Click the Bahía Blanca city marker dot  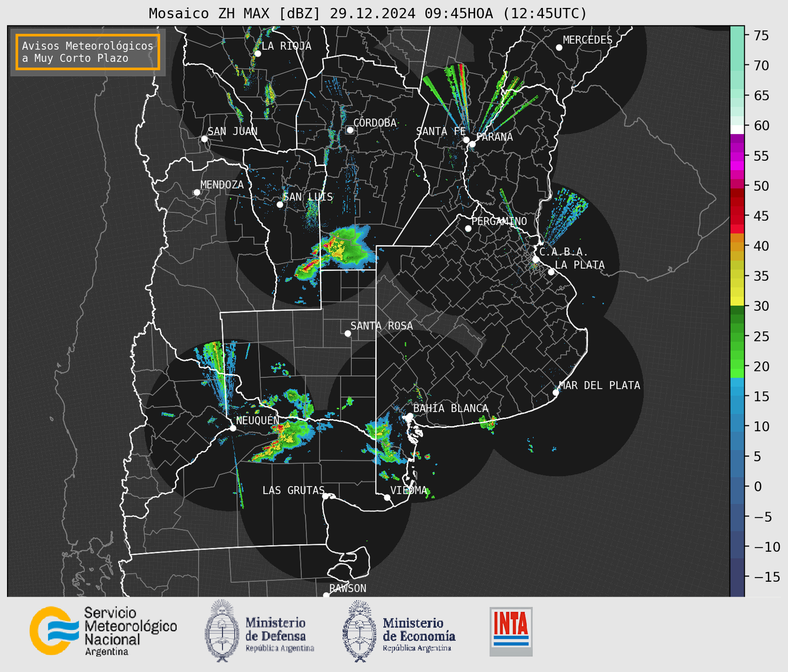pyautogui.click(x=410, y=416)
